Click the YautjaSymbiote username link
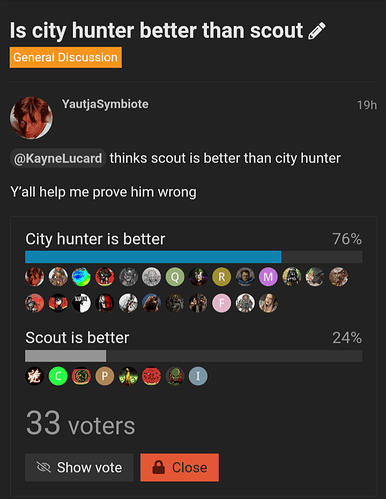The width and height of the screenshot is (386, 499). coord(105,104)
